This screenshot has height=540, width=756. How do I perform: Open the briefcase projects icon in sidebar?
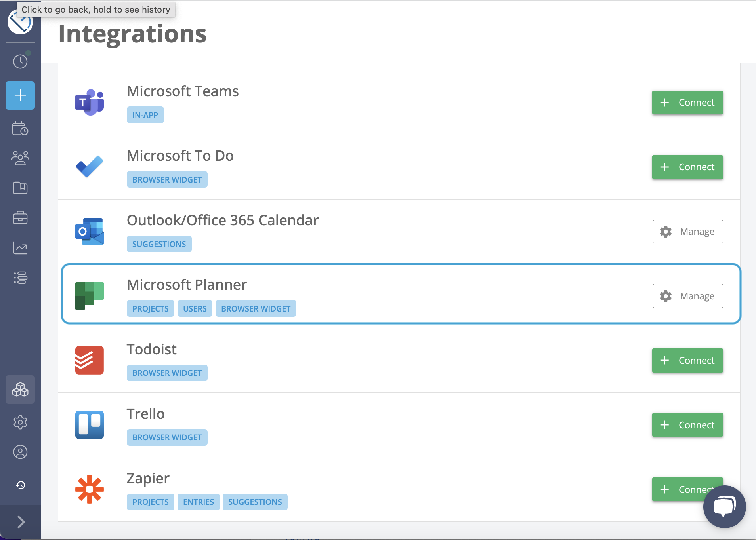click(20, 217)
